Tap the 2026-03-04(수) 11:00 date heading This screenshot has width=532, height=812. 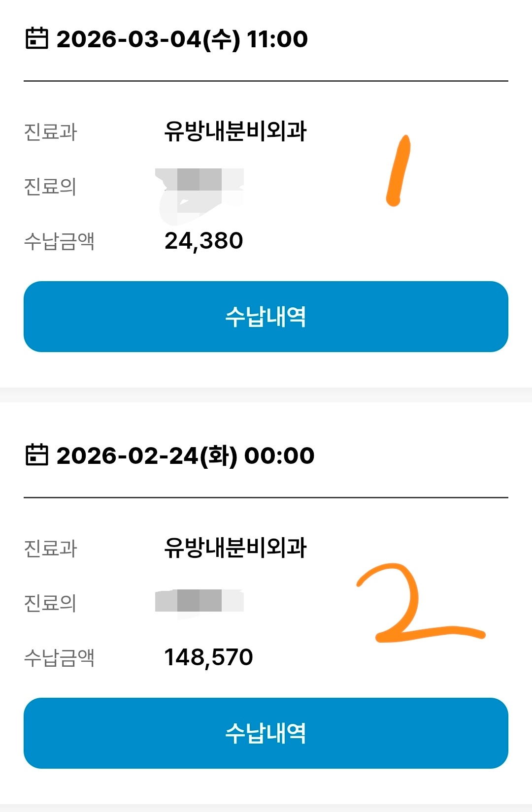pyautogui.click(x=182, y=39)
